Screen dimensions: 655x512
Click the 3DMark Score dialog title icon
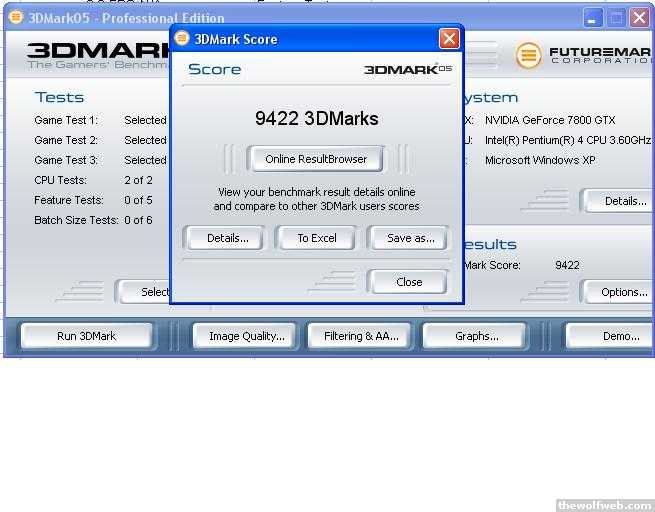(182, 39)
